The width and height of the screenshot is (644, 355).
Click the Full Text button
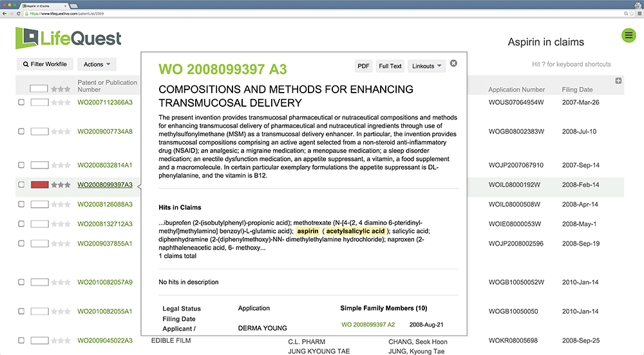click(x=390, y=66)
